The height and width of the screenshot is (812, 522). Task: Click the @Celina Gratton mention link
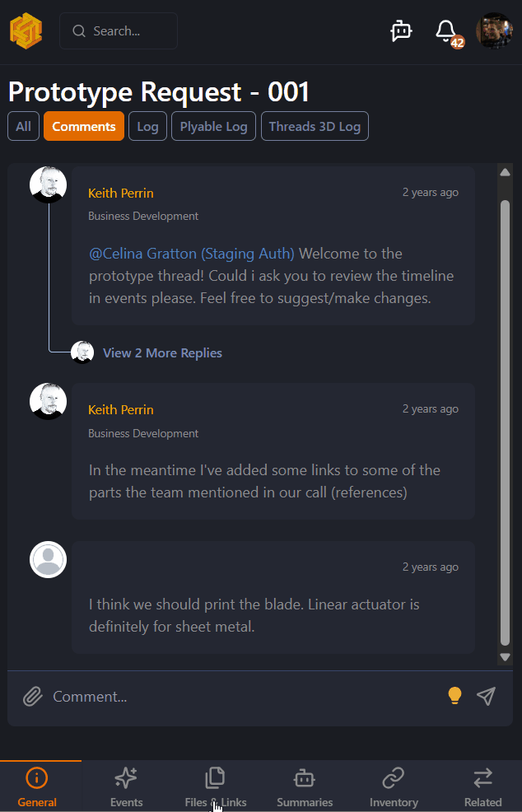[x=191, y=254]
